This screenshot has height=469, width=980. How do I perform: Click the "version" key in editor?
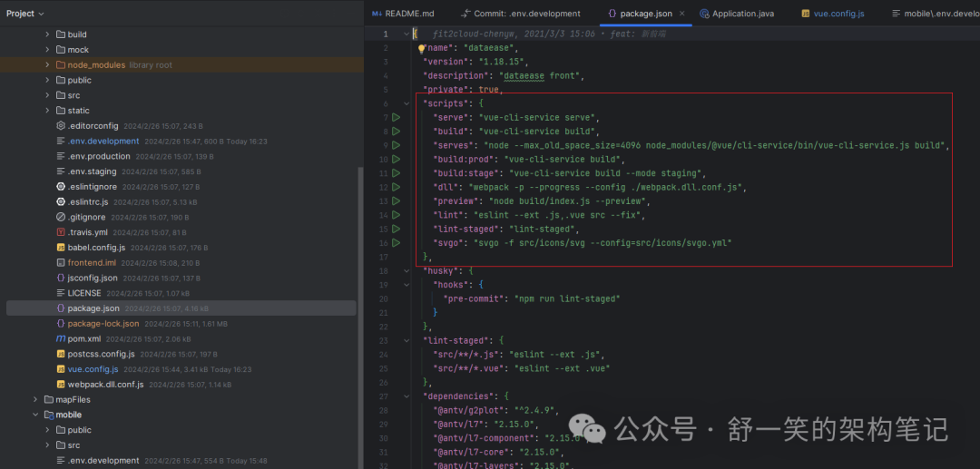446,62
